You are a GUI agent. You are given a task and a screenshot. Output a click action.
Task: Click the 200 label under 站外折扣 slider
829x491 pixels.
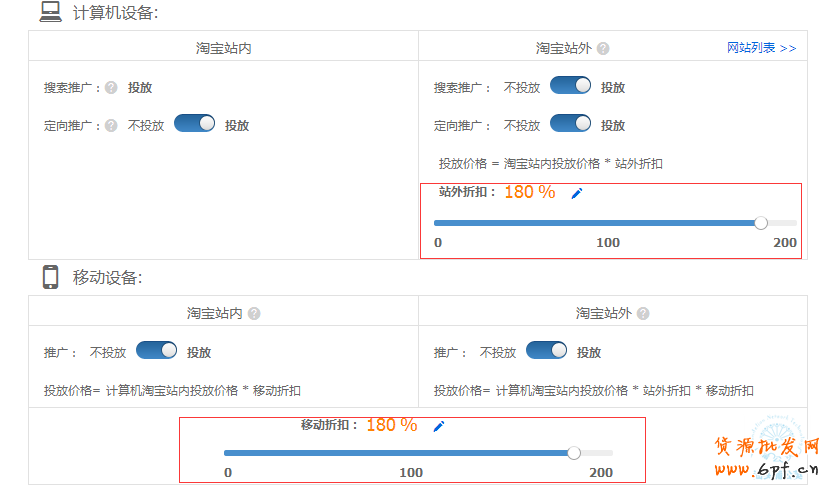click(x=785, y=243)
